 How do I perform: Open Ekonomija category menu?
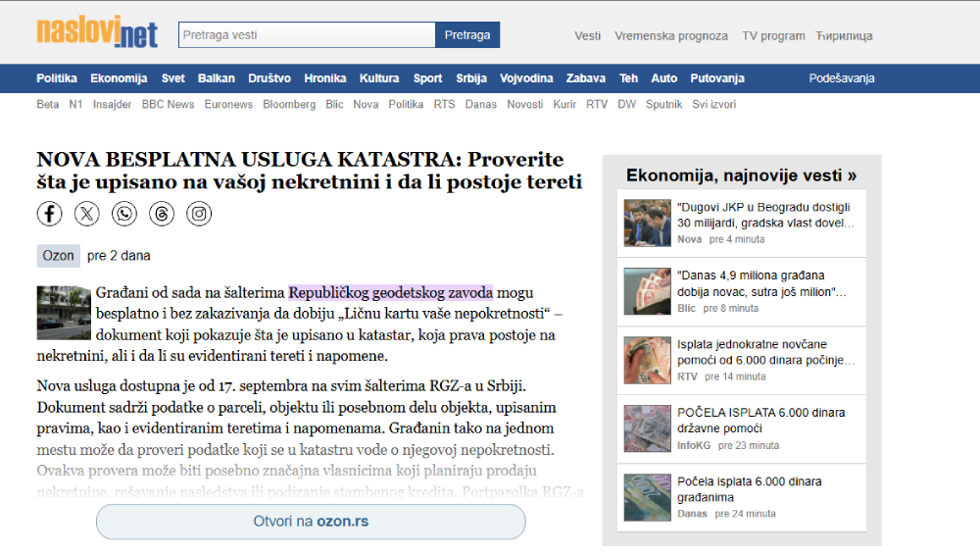click(119, 78)
